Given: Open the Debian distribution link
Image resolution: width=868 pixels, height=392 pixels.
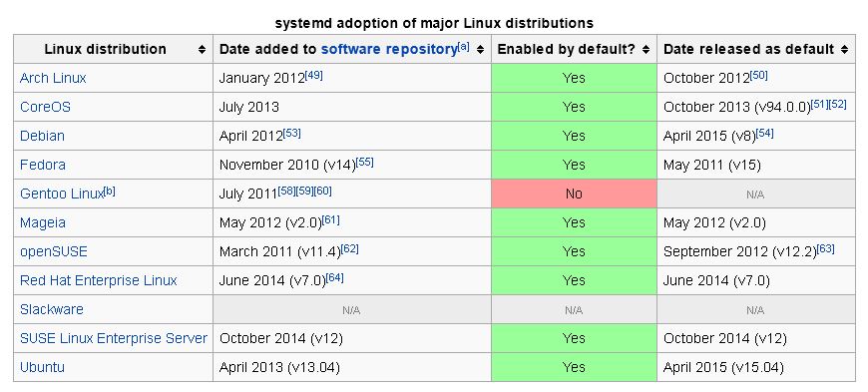Looking at the screenshot, I should tap(42, 136).
